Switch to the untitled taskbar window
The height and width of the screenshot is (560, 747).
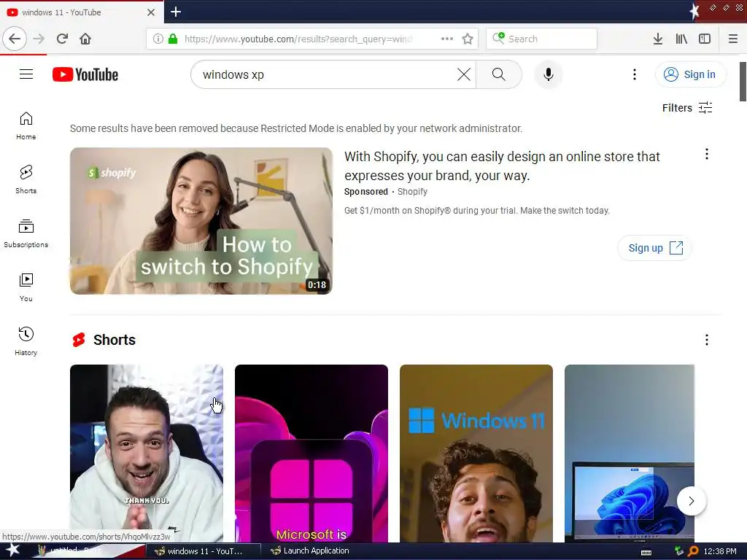(x=88, y=551)
